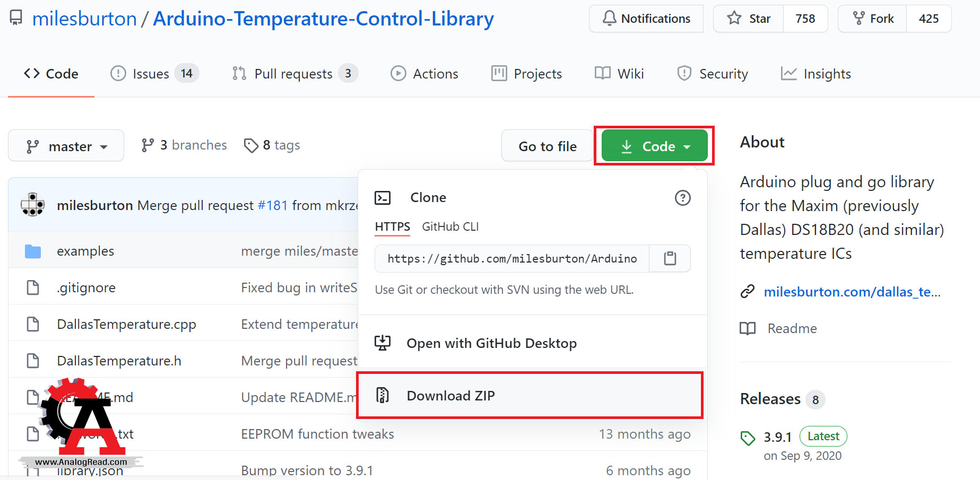The width and height of the screenshot is (980, 480).
Task: View the 758 stargazers count
Action: (805, 19)
